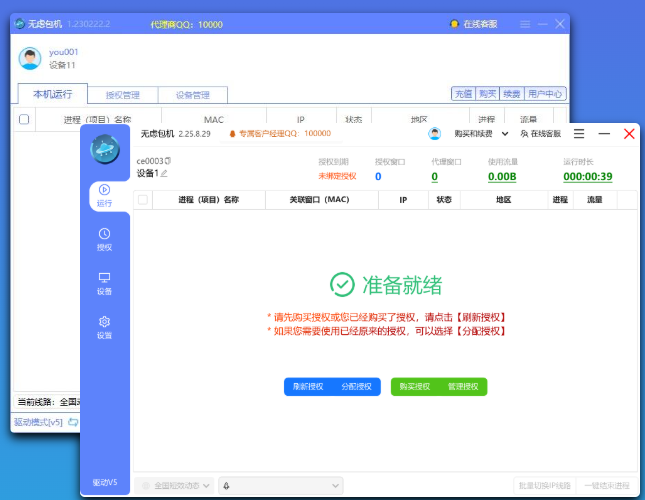Open the 全国短效动态 line dropdown
645x500 pixels.
pos(176,486)
